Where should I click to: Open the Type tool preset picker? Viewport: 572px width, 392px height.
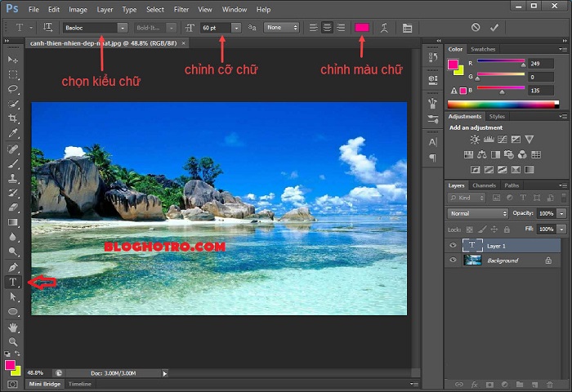(23, 27)
